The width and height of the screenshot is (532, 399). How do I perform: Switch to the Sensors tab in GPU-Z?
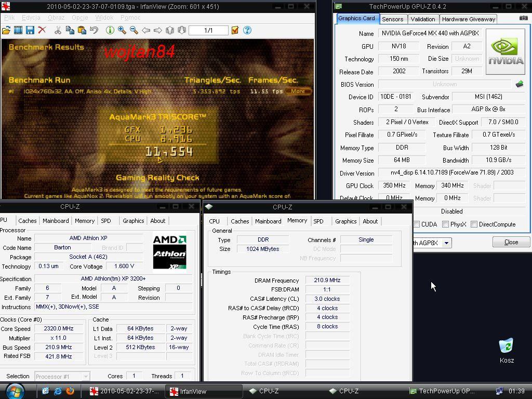(x=393, y=19)
